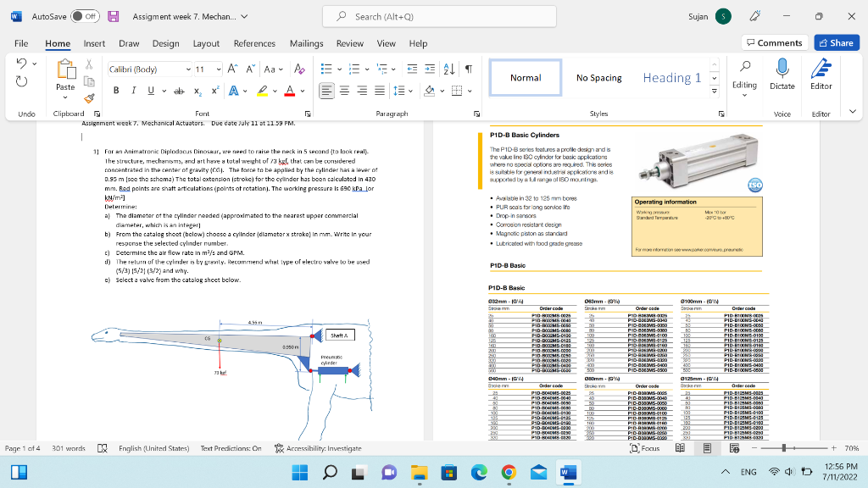
Task: Click the Dictate microphone button
Action: pyautogui.click(x=782, y=75)
